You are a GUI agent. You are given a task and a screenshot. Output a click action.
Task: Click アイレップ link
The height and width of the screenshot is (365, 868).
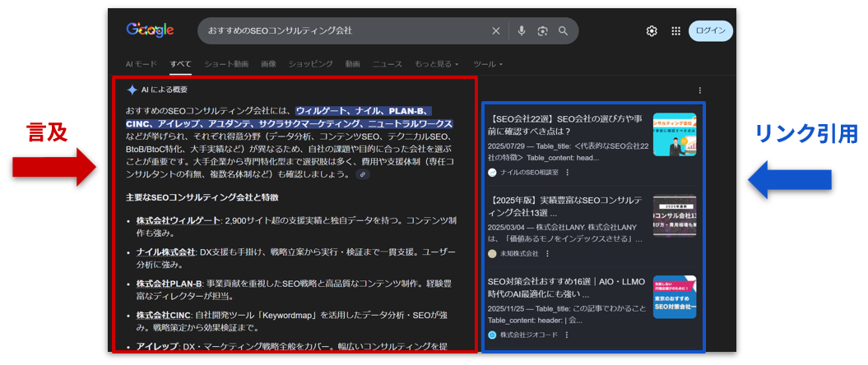click(156, 347)
